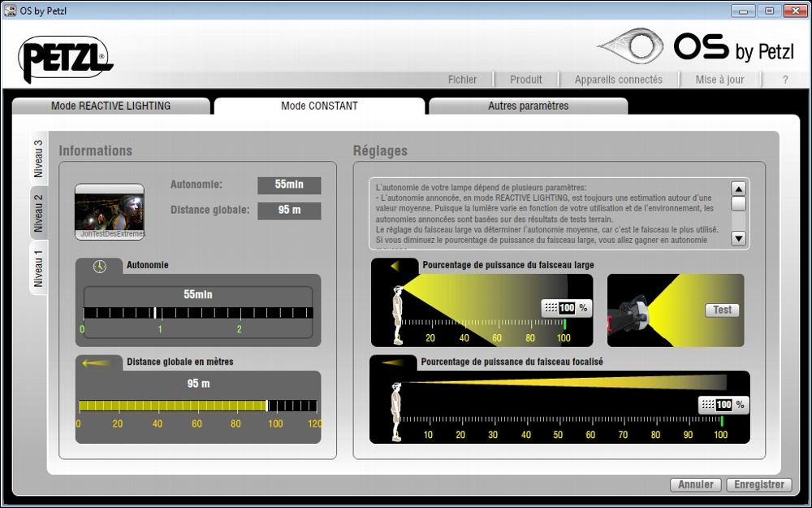Click the Annuler button
This screenshot has height=508, width=812.
pos(696,484)
